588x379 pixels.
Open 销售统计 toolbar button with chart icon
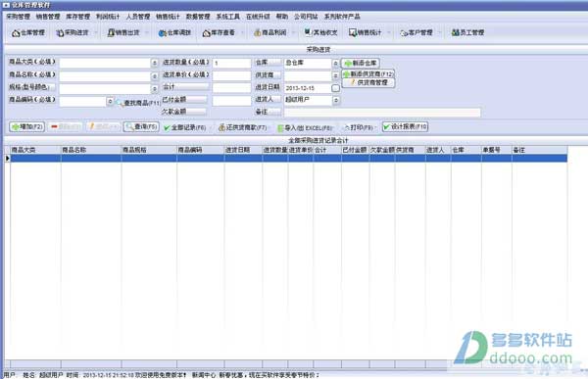(366, 33)
